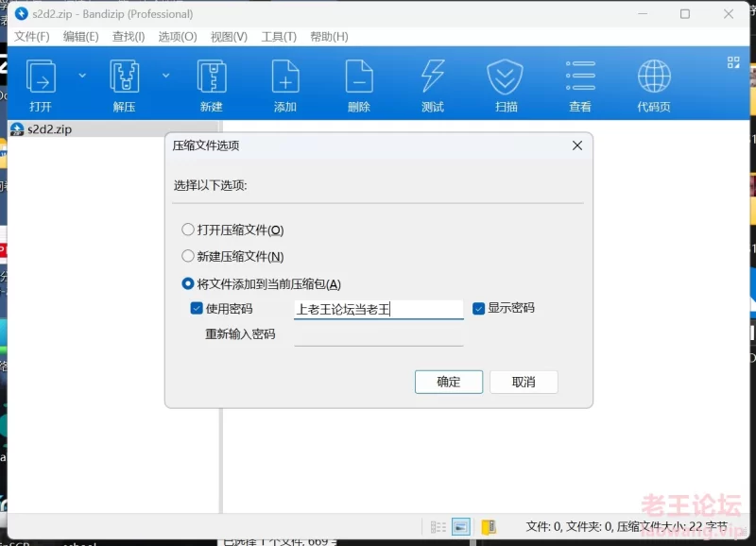756x546 pixels.
Task: Click the Test (测试) lightning icon
Action: coord(433,76)
